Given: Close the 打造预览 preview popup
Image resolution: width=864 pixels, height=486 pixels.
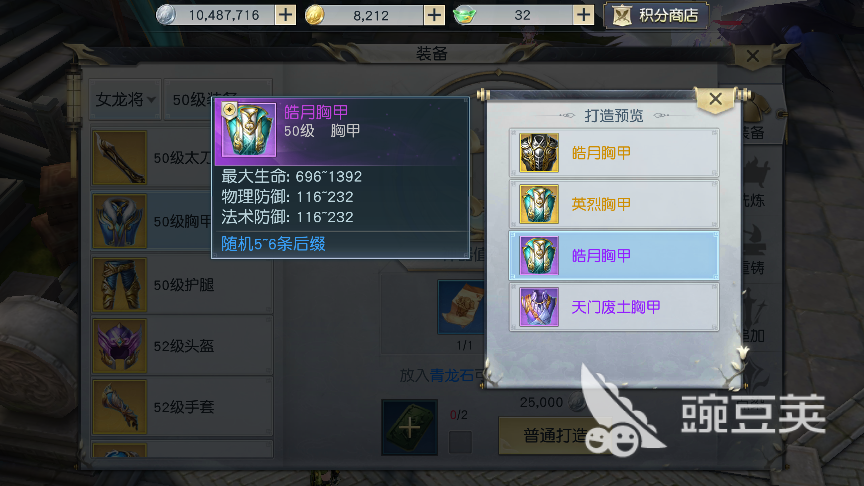Looking at the screenshot, I should point(715,99).
